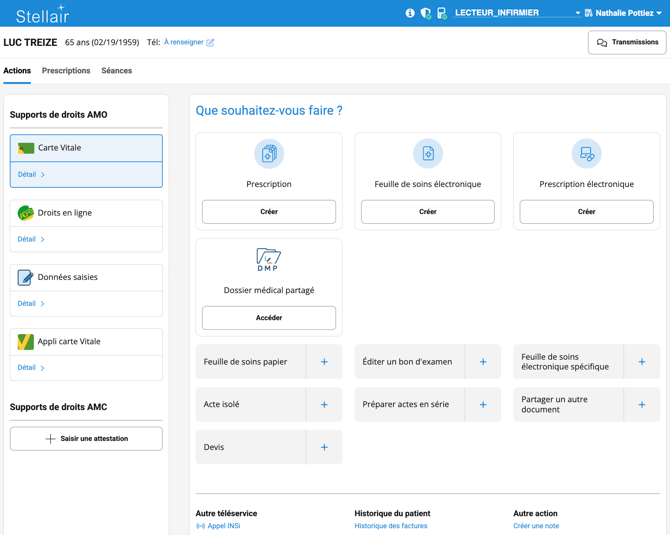Click the Prescription électronique icon
670x535 pixels.
[586, 154]
